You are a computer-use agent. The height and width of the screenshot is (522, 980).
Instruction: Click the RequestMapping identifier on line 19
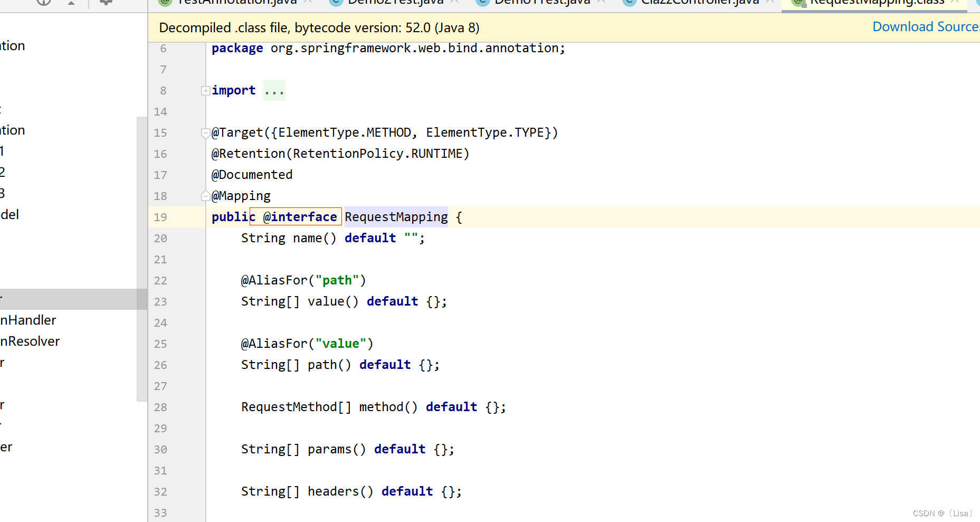396,217
